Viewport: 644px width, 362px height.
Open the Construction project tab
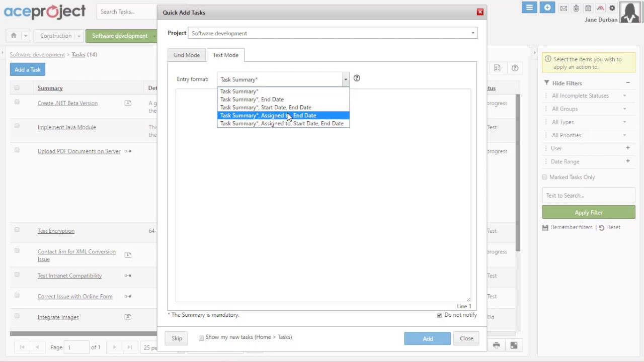(x=56, y=36)
